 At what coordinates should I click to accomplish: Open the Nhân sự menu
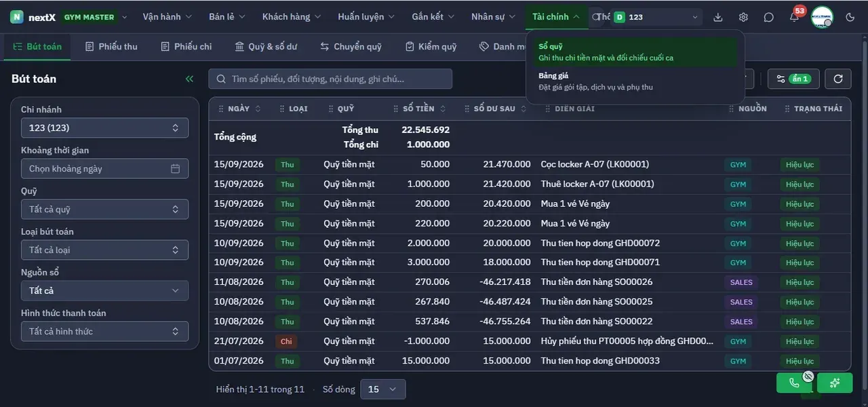click(494, 17)
